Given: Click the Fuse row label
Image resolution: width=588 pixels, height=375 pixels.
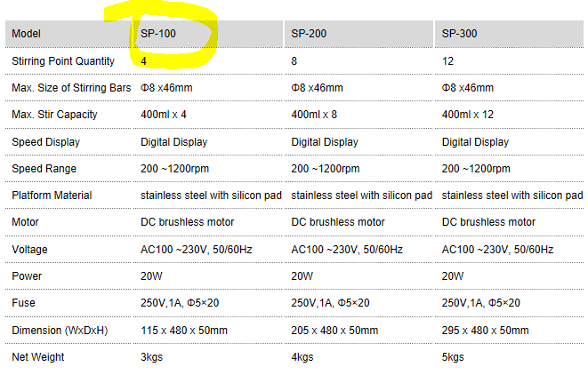Looking at the screenshot, I should (24, 303).
